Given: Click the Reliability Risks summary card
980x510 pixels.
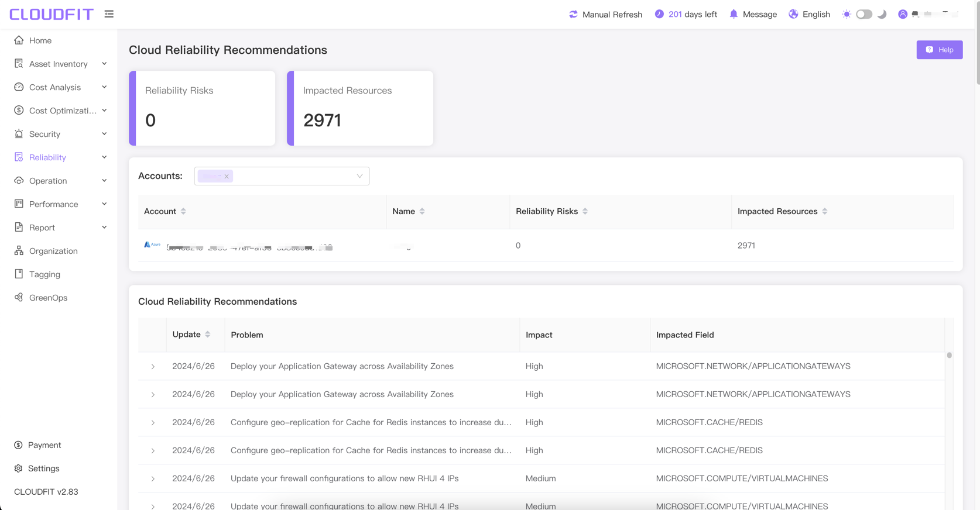Looking at the screenshot, I should pos(202,108).
